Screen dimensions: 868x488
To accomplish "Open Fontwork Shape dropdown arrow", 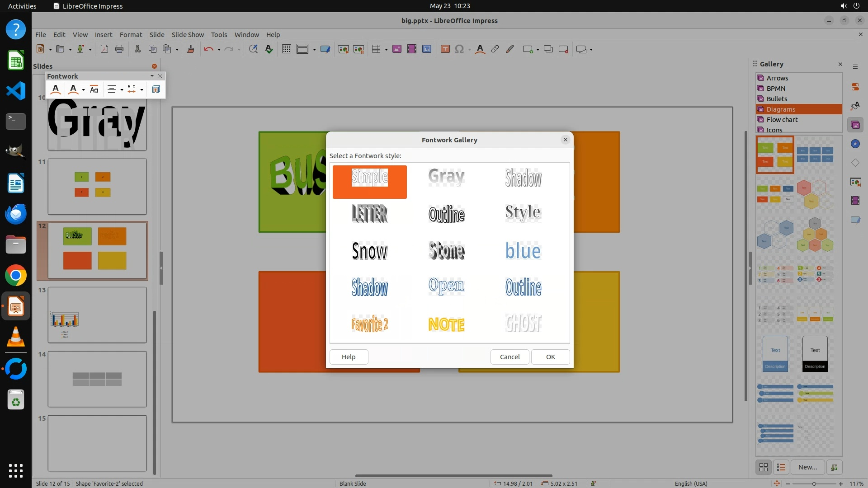I will point(83,90).
